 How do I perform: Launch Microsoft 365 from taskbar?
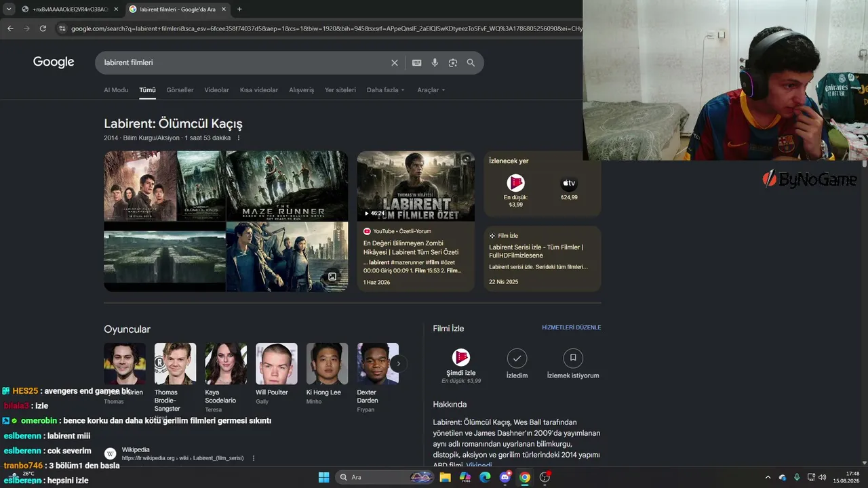[465, 477]
